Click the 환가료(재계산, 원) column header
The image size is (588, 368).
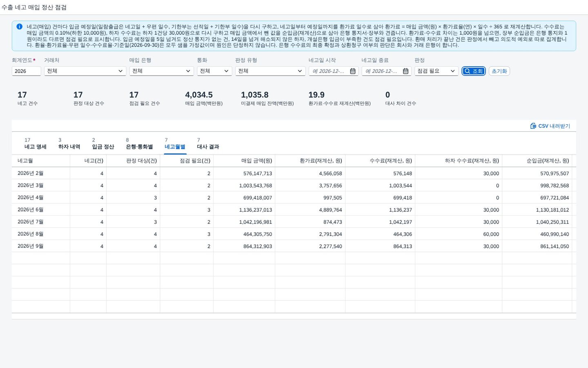click(310, 161)
